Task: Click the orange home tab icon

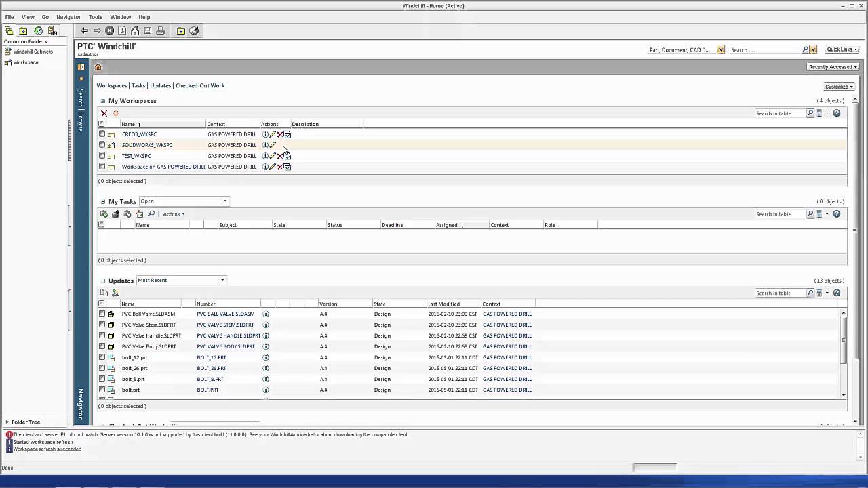Action: coord(98,67)
